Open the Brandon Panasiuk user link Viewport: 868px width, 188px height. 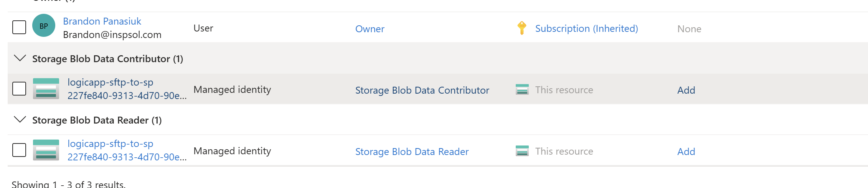[x=102, y=21]
